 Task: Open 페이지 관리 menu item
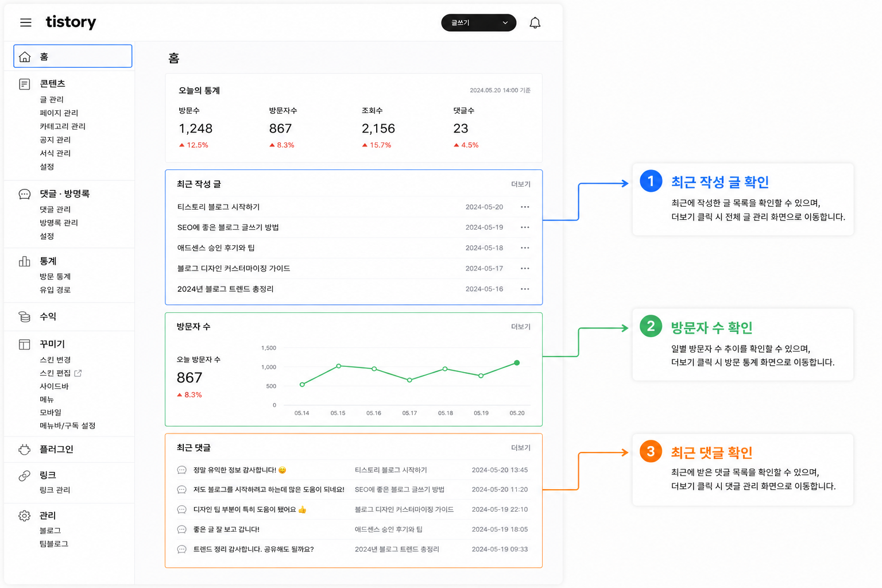pyautogui.click(x=59, y=113)
